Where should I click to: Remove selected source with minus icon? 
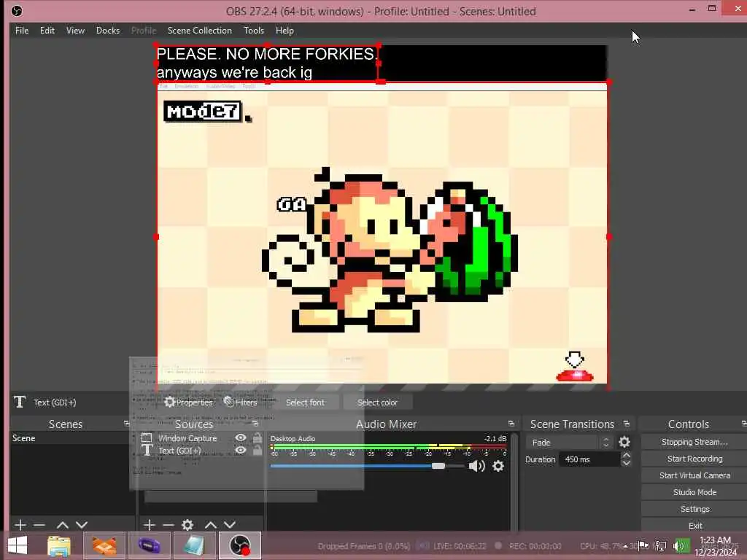click(x=169, y=525)
